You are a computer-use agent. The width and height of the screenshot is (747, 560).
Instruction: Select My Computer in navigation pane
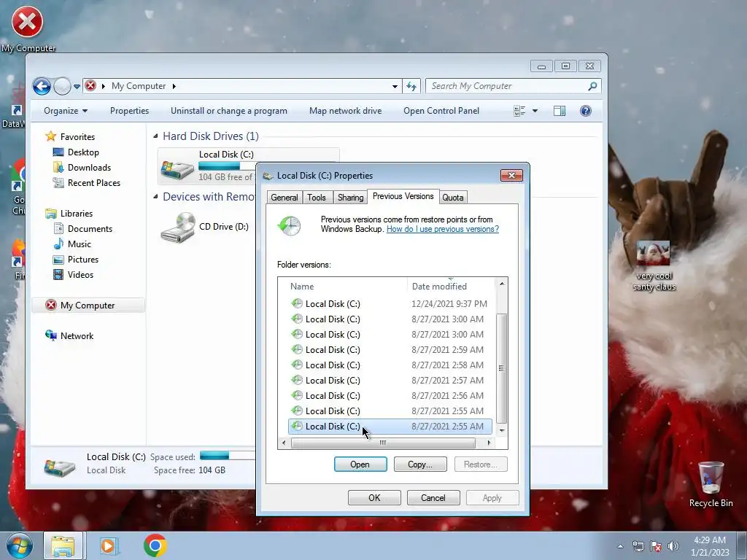tap(88, 306)
